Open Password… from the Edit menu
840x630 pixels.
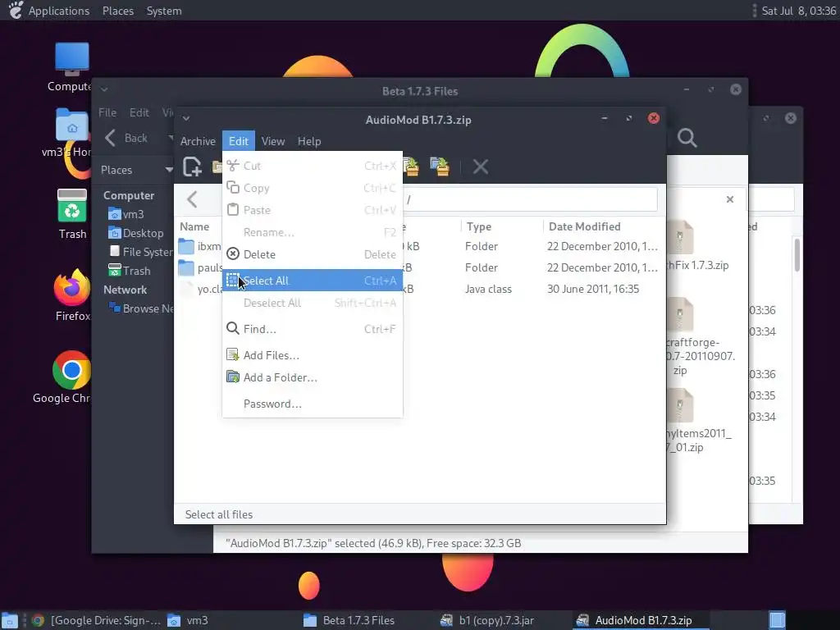point(312,404)
